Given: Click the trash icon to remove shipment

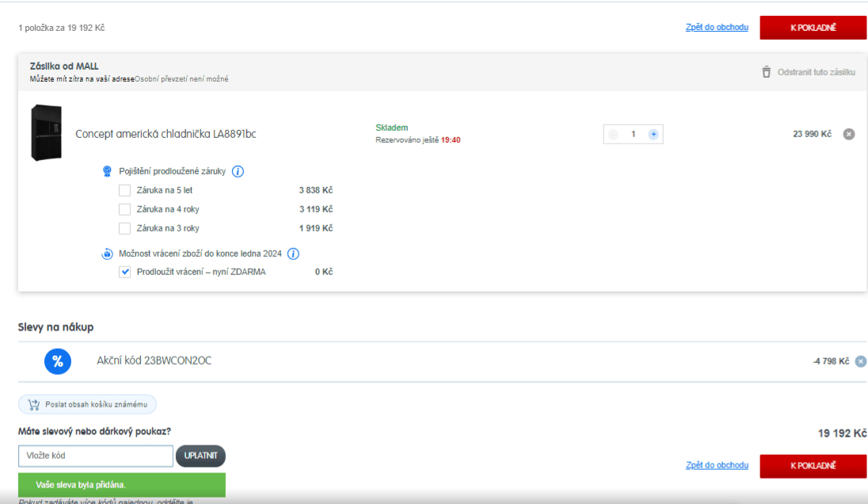Looking at the screenshot, I should 766,72.
